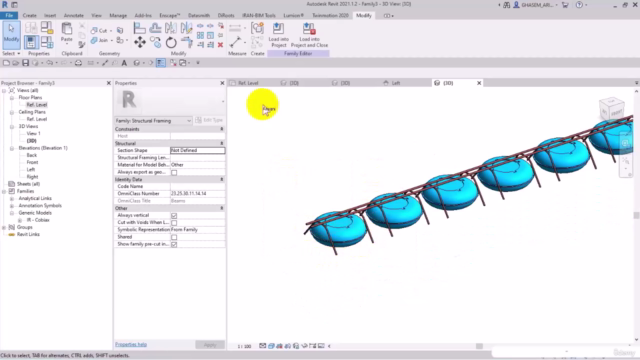Collapse the Other properties section
The image size is (640, 360).
click(x=222, y=208)
